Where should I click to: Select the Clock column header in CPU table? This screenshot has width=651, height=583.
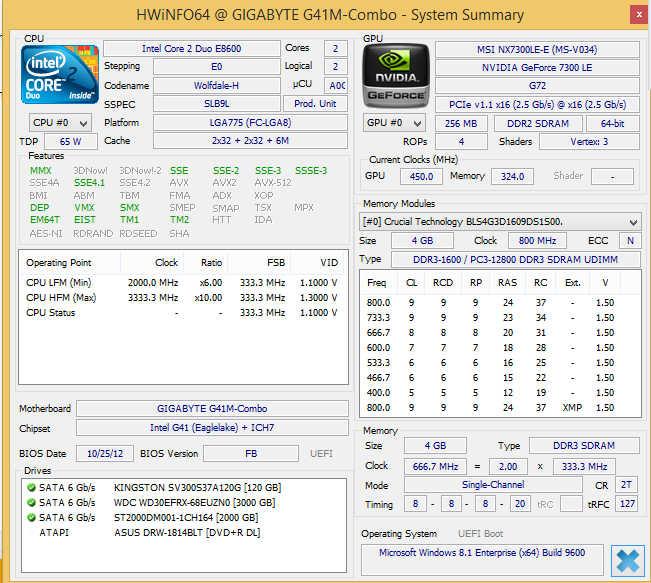(152, 263)
